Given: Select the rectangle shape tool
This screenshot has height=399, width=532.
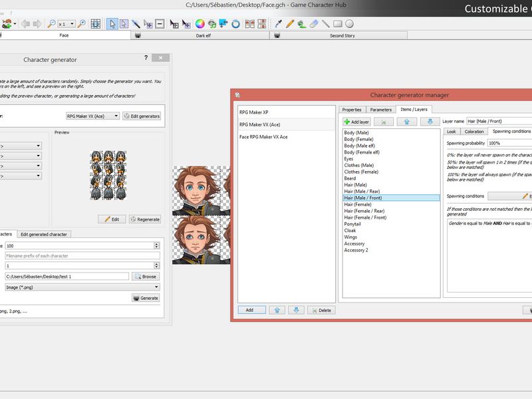Looking at the screenshot, I should tap(338, 24).
